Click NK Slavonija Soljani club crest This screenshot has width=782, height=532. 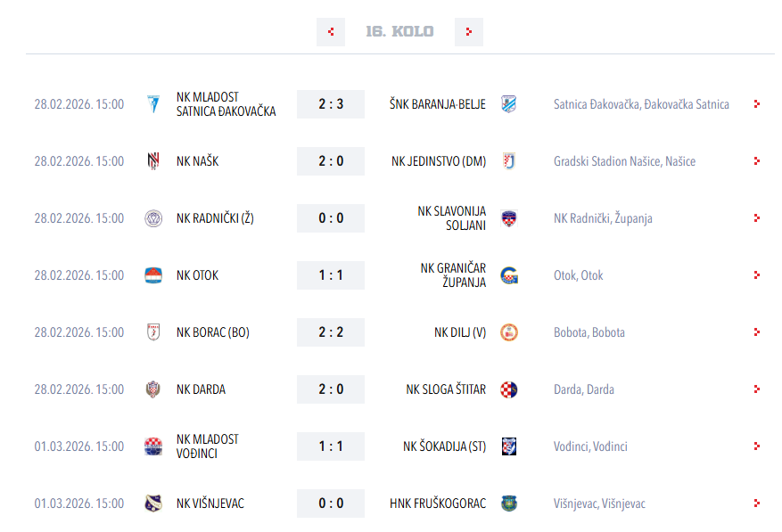[509, 218]
